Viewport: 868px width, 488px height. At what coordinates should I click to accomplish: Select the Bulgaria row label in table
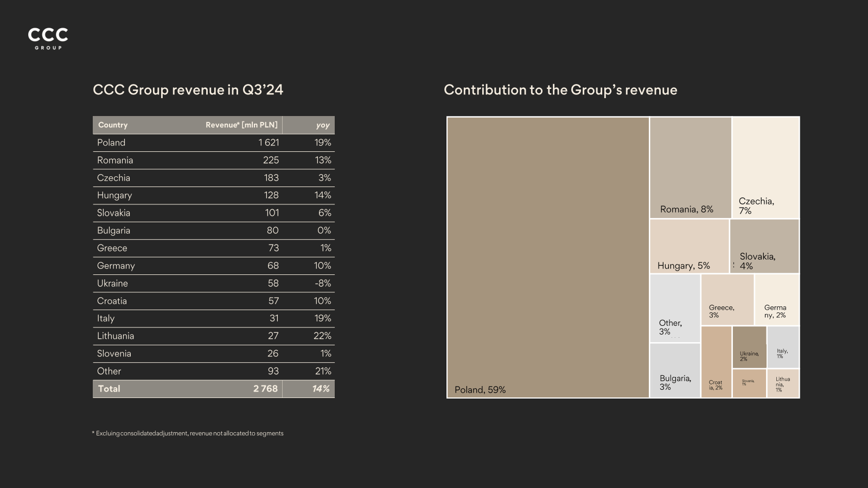click(113, 230)
